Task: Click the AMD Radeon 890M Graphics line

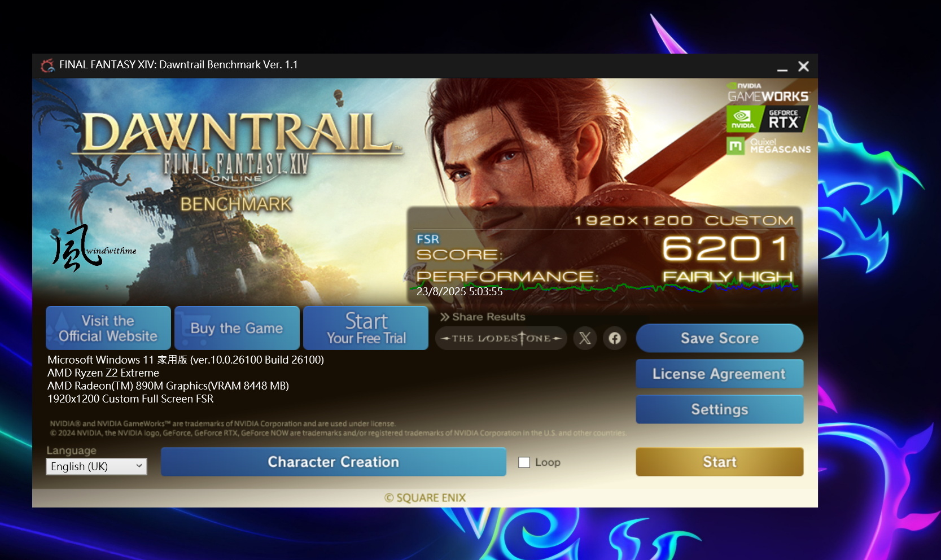Action: pos(168,386)
